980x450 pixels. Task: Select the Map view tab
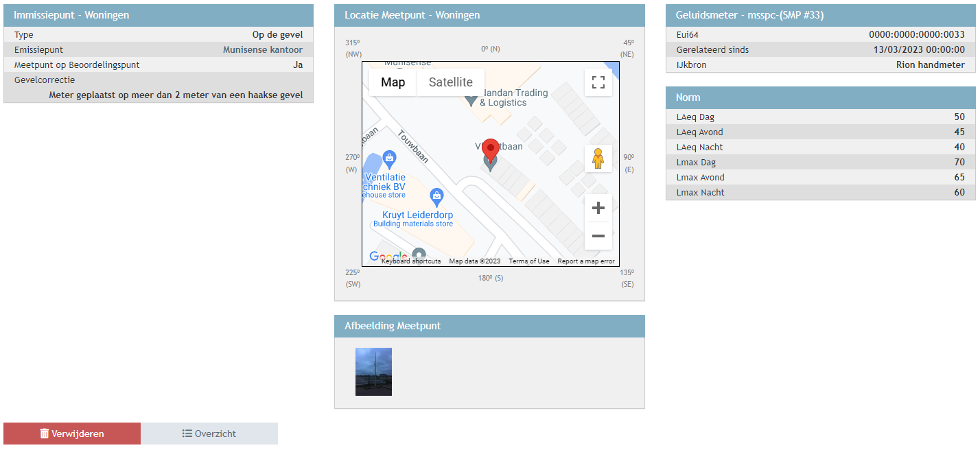pos(393,82)
